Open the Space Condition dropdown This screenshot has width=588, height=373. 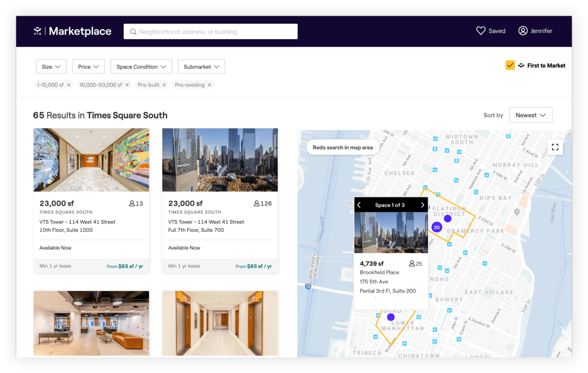[x=141, y=67]
